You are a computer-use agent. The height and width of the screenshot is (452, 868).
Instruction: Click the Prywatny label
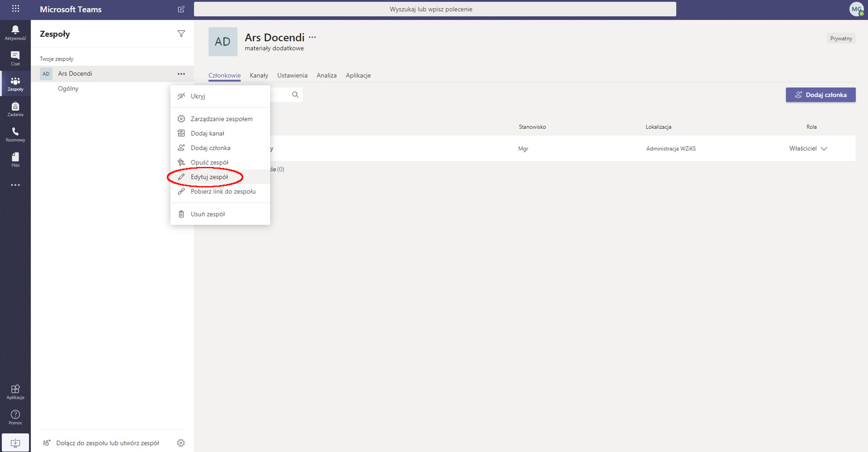click(841, 38)
